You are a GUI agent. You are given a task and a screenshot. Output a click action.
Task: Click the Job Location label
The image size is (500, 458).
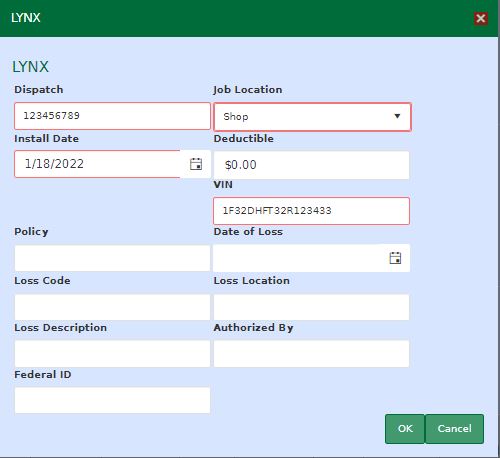248,90
